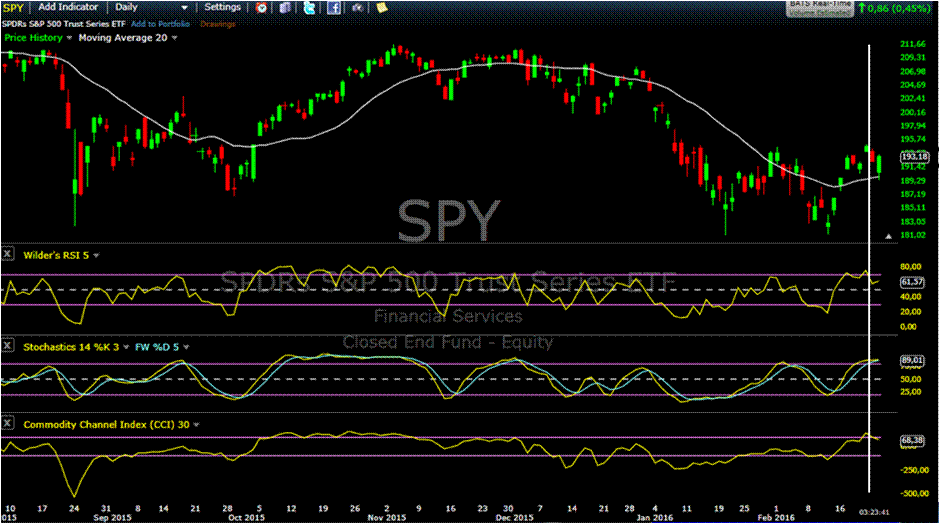Click the Drawings link
This screenshot has height=524, width=940.
[x=218, y=24]
